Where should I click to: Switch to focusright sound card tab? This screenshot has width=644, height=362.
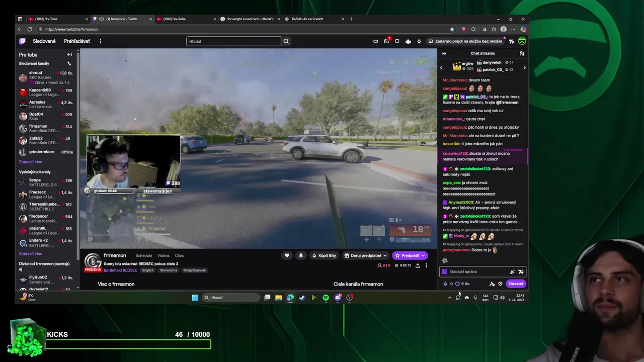[x=251, y=19]
